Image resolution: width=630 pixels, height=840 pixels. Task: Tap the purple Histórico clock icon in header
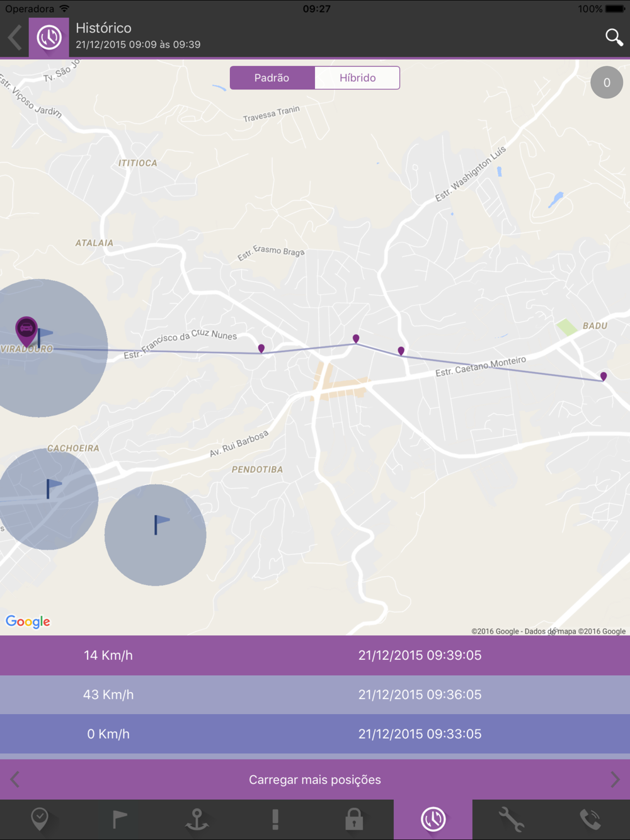(49, 38)
